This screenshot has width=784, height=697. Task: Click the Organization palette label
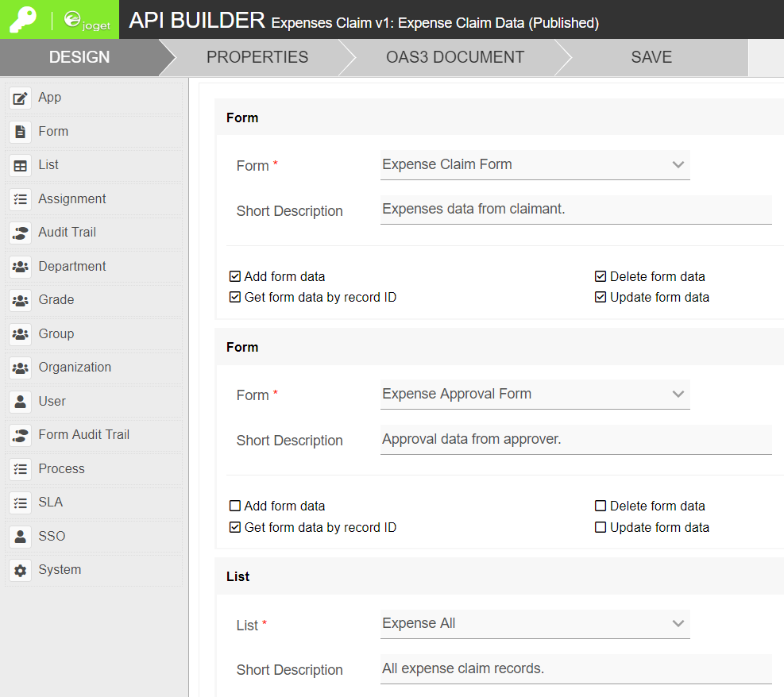[x=75, y=368]
